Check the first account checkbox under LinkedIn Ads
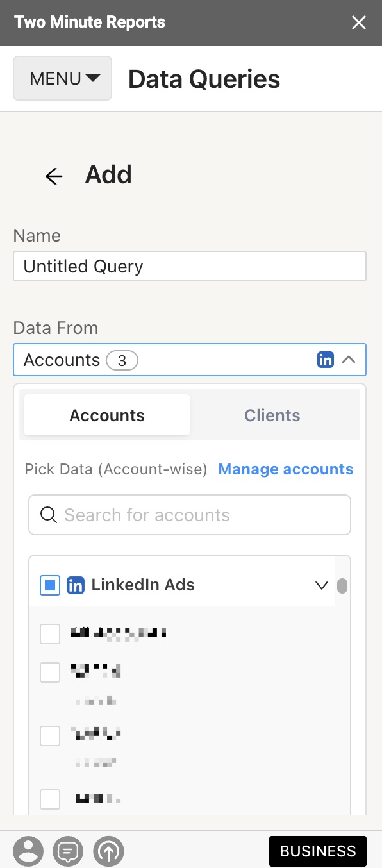This screenshot has height=868, width=382. [50, 633]
